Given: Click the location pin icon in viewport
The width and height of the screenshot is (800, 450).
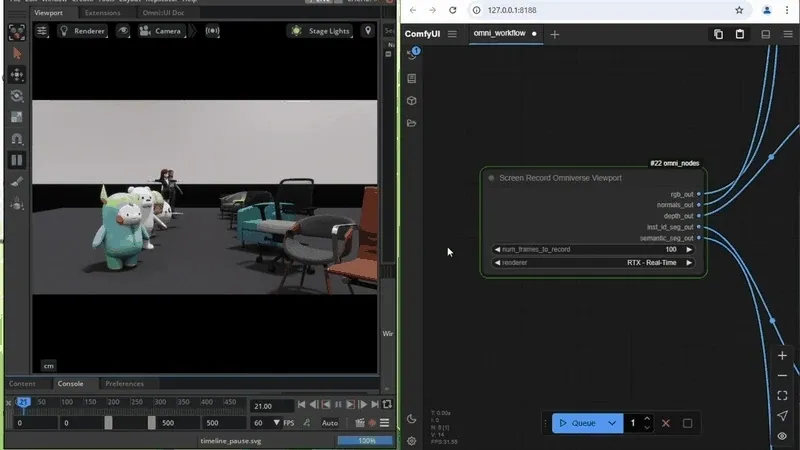Looking at the screenshot, I should coord(368,31).
